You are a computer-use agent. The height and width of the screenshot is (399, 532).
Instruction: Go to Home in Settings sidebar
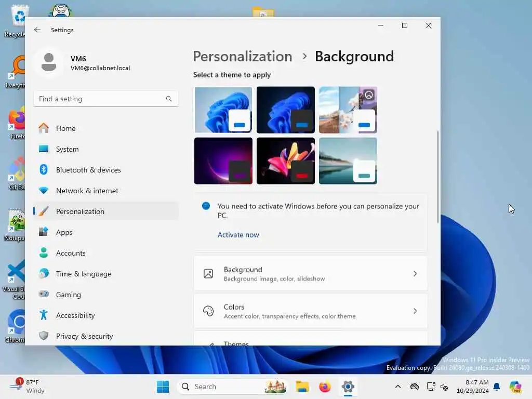[x=106, y=128]
